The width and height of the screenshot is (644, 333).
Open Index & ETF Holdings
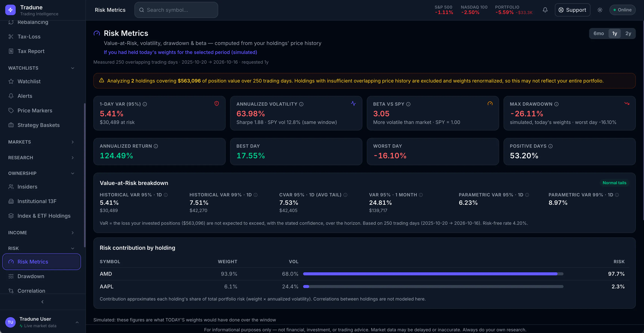(41, 216)
